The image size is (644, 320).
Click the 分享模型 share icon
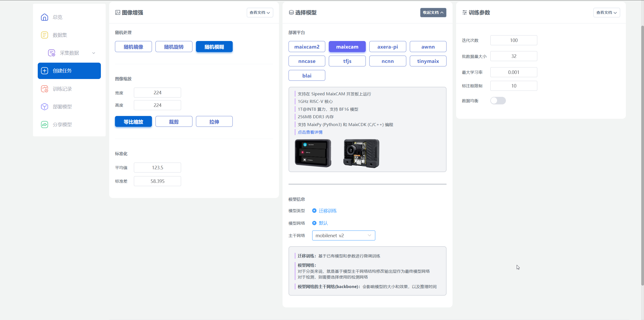pyautogui.click(x=45, y=125)
